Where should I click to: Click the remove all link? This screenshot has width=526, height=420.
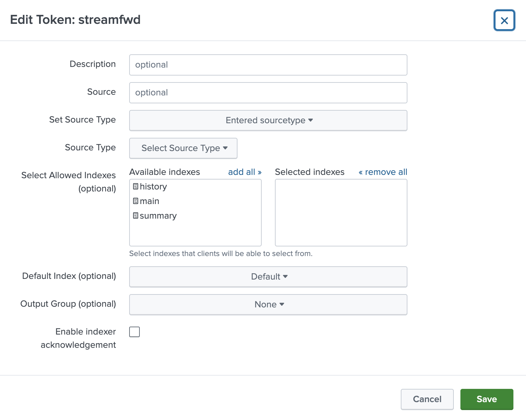383,172
